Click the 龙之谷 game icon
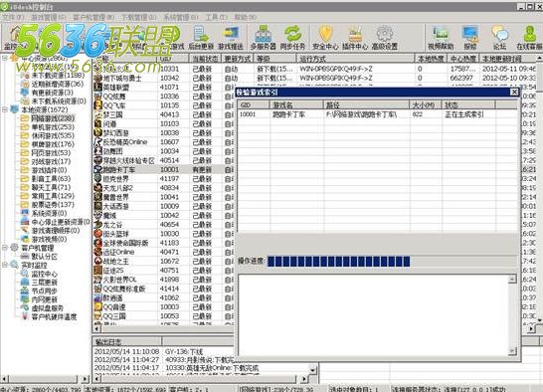 click(98, 225)
